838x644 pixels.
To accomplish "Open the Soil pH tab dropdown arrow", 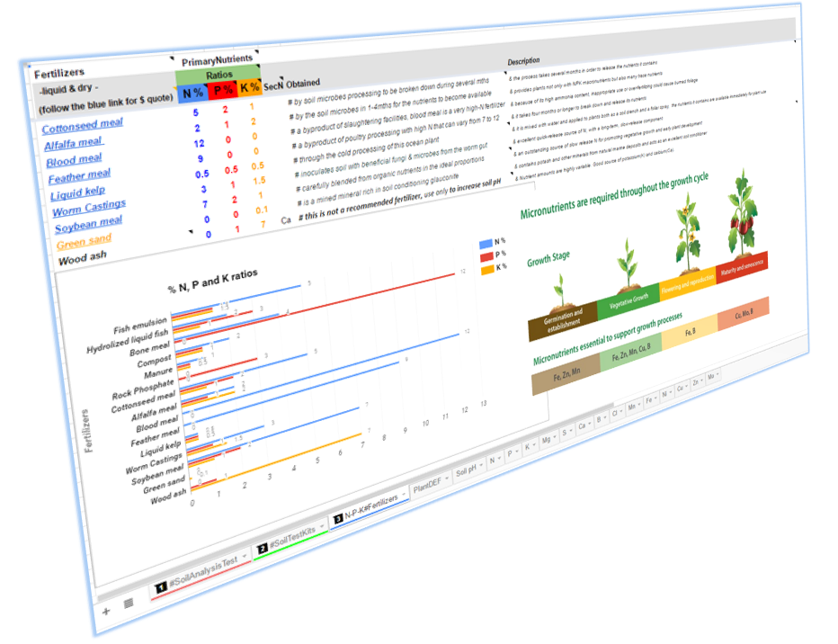I will point(481,464).
